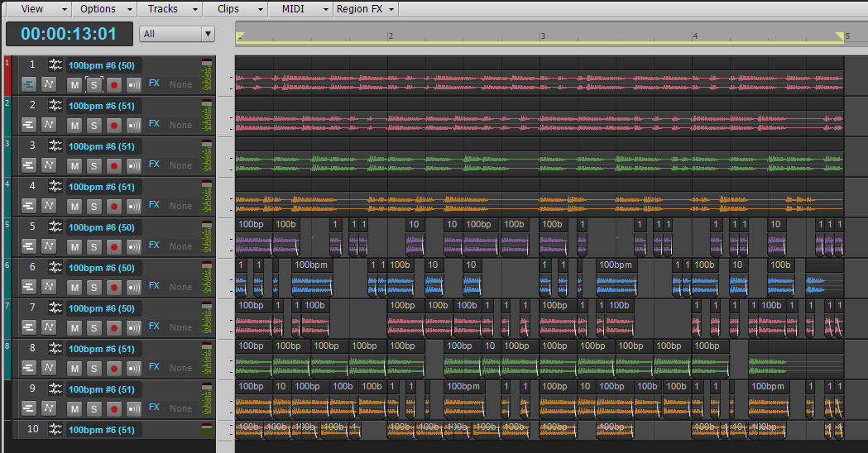Open FX rack on track 6
This screenshot has width=868, height=453.
(x=154, y=285)
